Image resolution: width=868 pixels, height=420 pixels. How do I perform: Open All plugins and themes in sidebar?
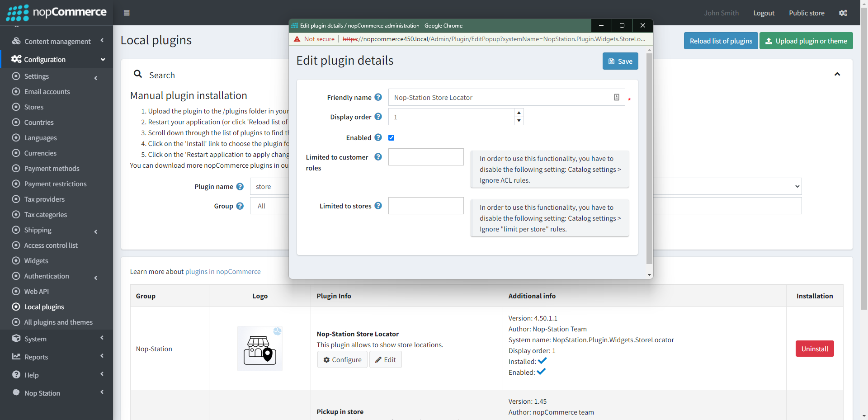point(58,322)
